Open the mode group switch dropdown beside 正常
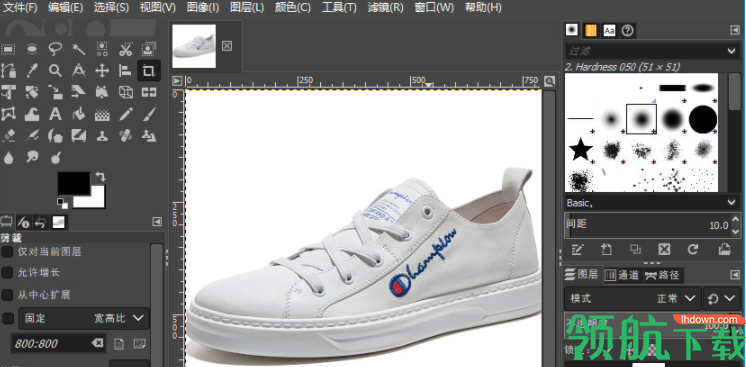The image size is (746, 367). coord(721,298)
